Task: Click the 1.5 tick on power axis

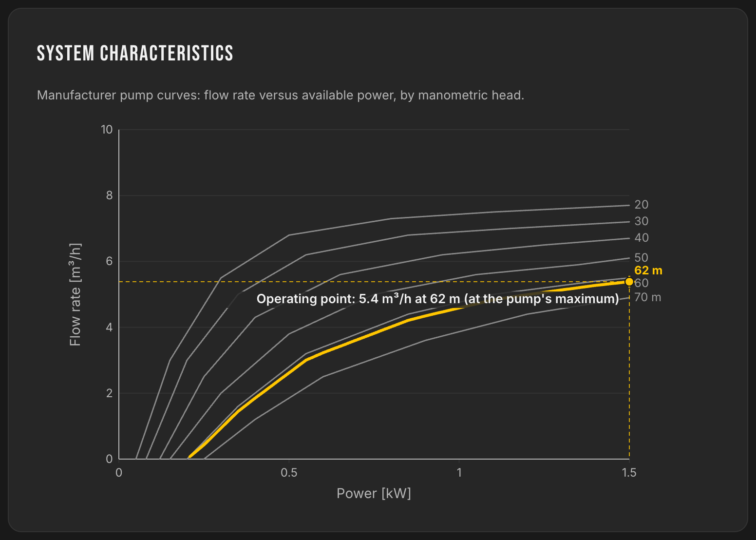Action: tap(629, 472)
